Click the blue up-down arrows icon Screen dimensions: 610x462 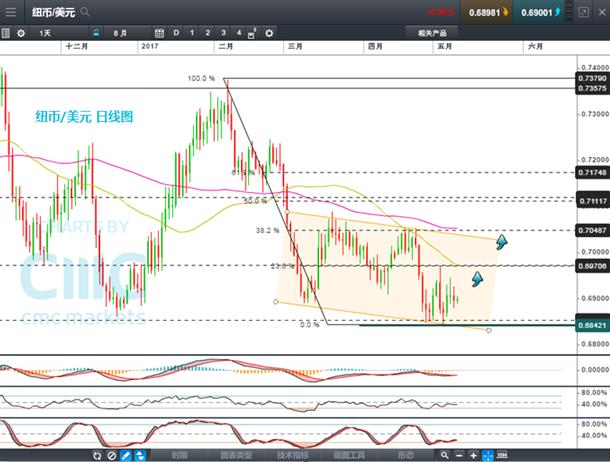140,455
